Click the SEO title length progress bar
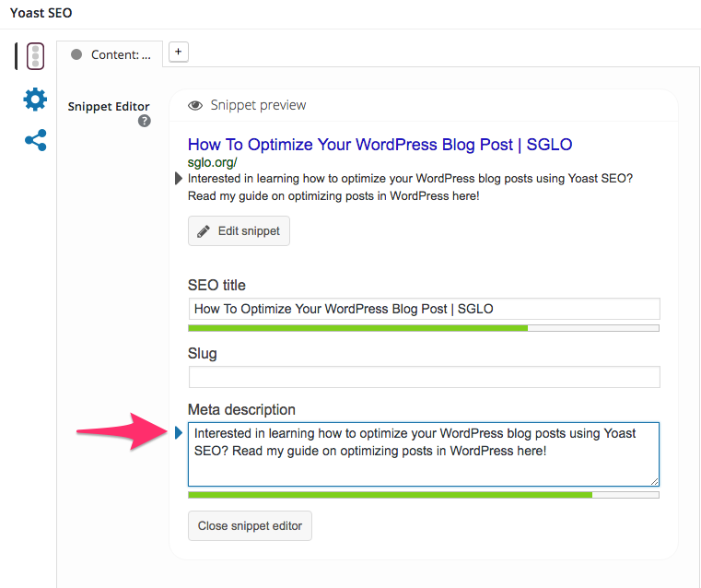The width and height of the screenshot is (701, 588). [x=424, y=328]
